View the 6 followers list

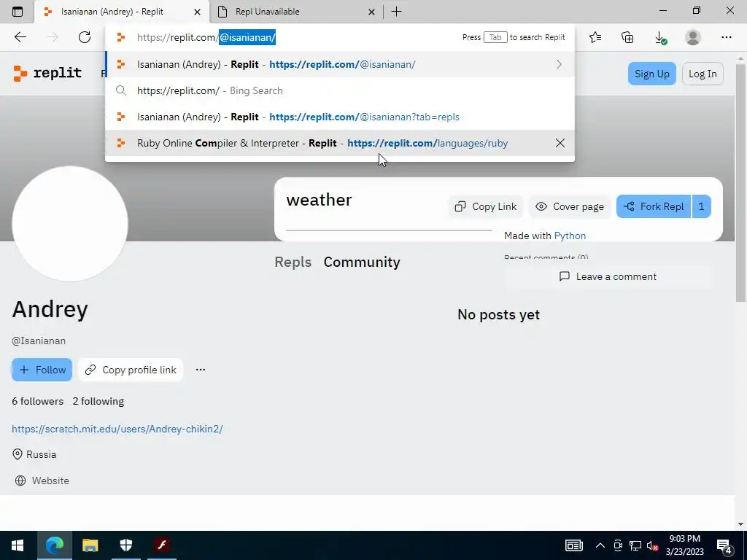point(38,402)
